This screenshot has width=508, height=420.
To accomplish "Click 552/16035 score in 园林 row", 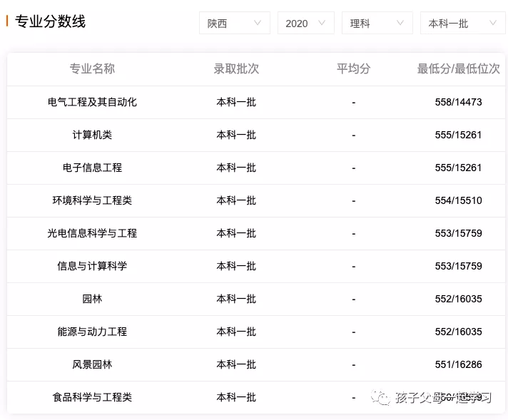I will pyautogui.click(x=459, y=299).
